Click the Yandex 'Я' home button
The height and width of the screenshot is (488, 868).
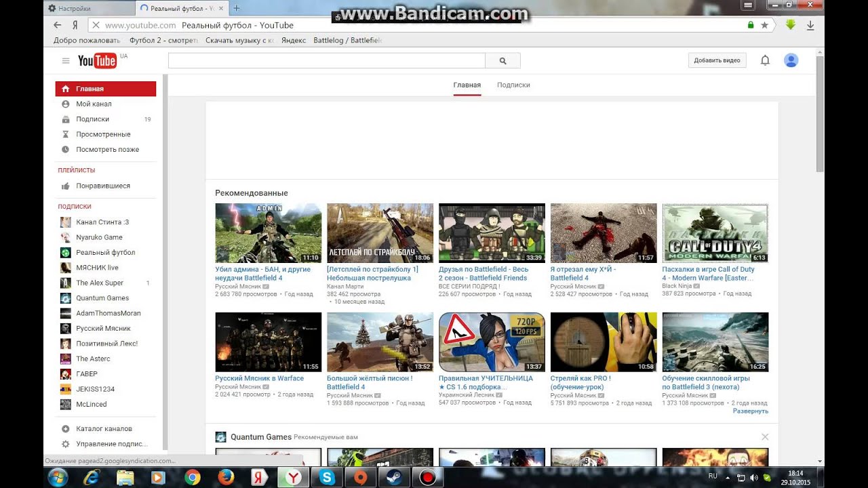point(75,25)
